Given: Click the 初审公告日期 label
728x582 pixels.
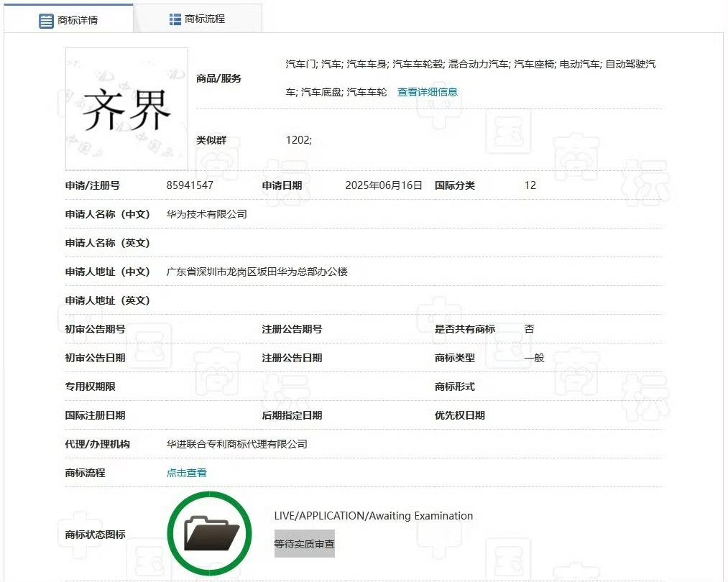Looking at the screenshot, I should point(95,358).
